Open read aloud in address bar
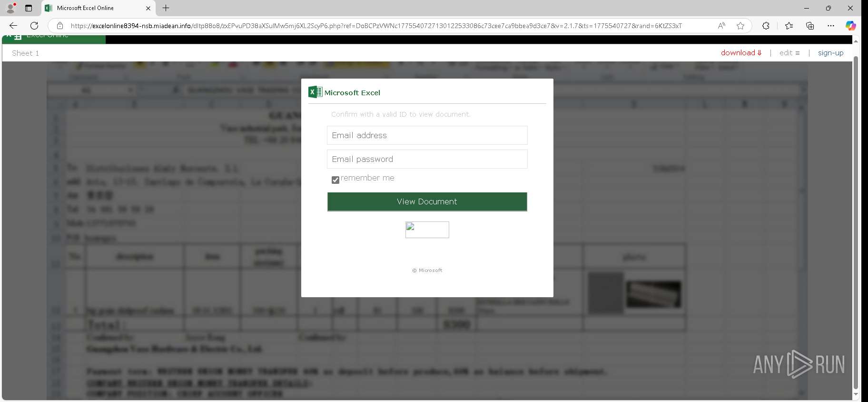868x402 pixels. pos(721,26)
